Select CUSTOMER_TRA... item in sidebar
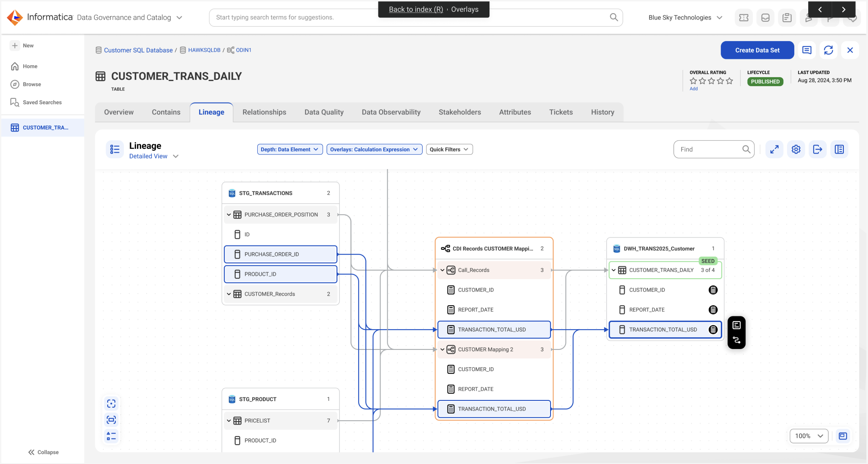This screenshot has height=464, width=868. click(x=42, y=128)
